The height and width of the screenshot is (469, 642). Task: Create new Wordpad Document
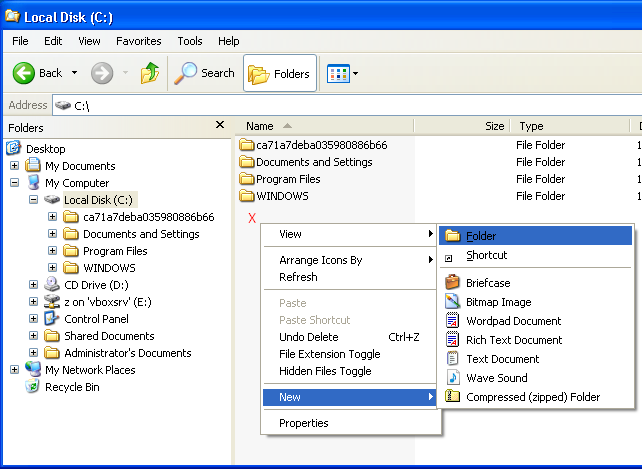535,321
